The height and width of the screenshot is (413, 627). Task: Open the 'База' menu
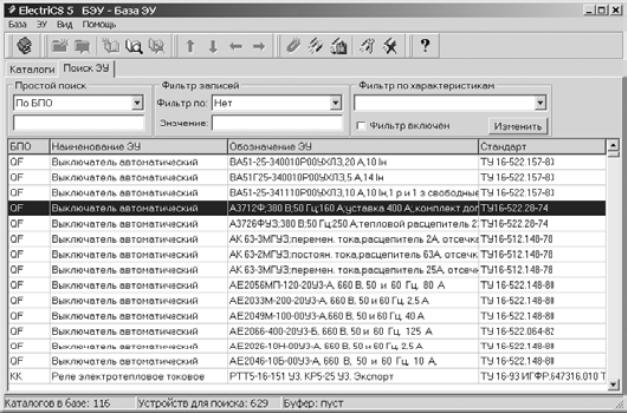(x=17, y=24)
